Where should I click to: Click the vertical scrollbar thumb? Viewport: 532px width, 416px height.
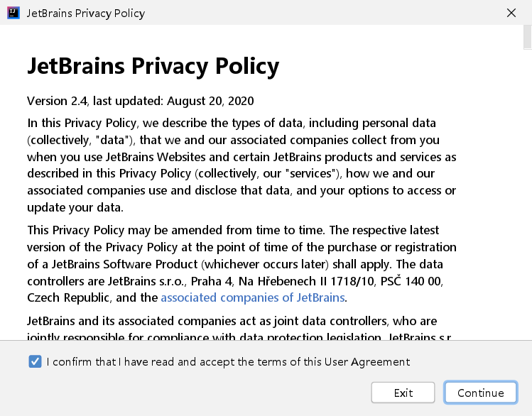pyautogui.click(x=526, y=37)
